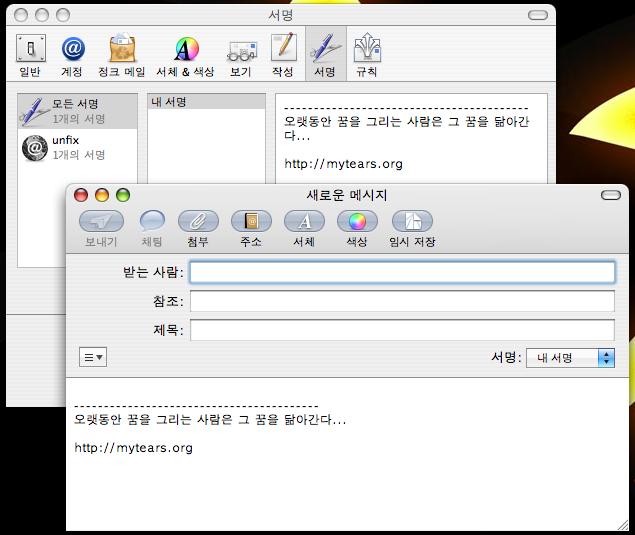Click the 받는 사람 (To) input field

(x=402, y=272)
